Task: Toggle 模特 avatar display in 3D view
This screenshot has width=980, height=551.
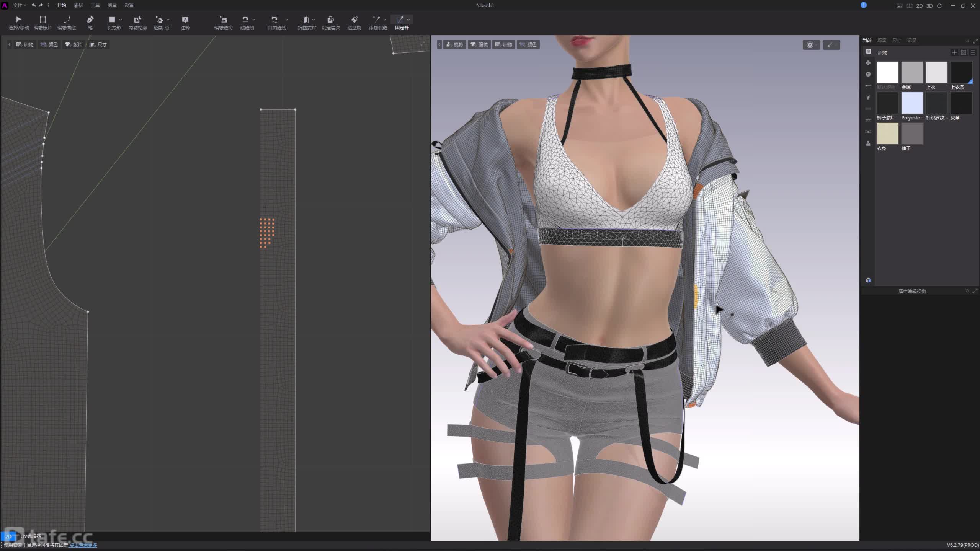Action: click(x=455, y=44)
